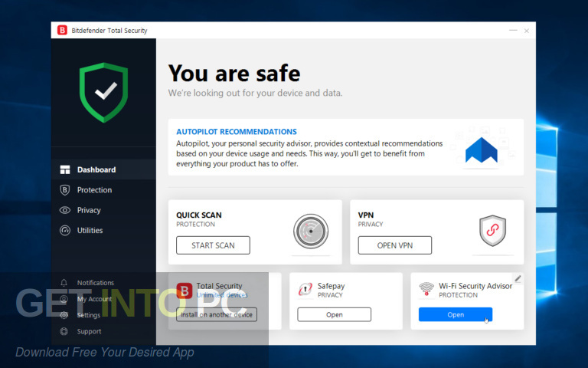The width and height of the screenshot is (588, 368).
Task: Click the Wi-Fi Security Advisor title text
Action: point(475,286)
